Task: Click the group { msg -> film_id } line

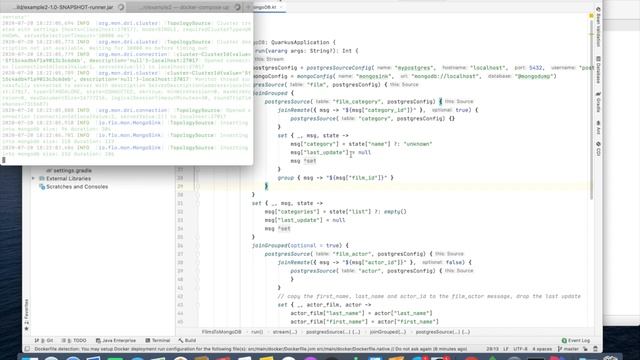Action: (x=335, y=178)
